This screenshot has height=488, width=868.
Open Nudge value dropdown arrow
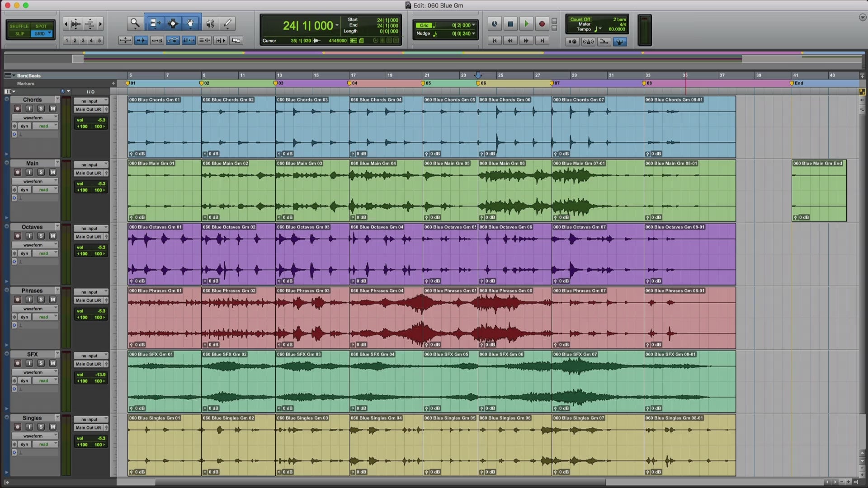pyautogui.click(x=473, y=33)
